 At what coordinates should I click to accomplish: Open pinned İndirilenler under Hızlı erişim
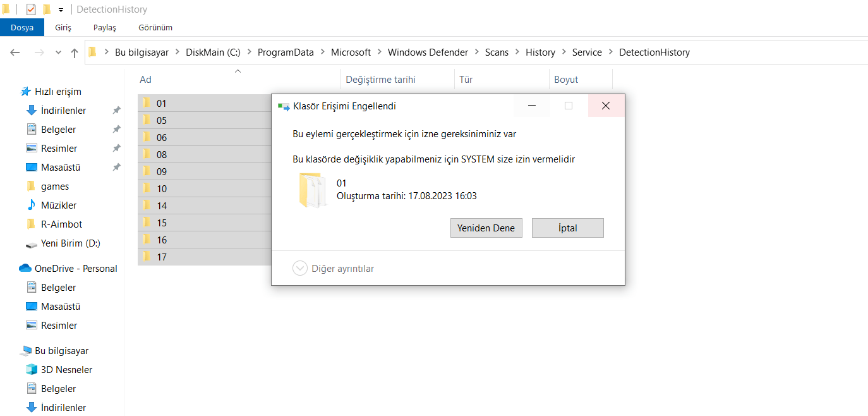point(63,111)
